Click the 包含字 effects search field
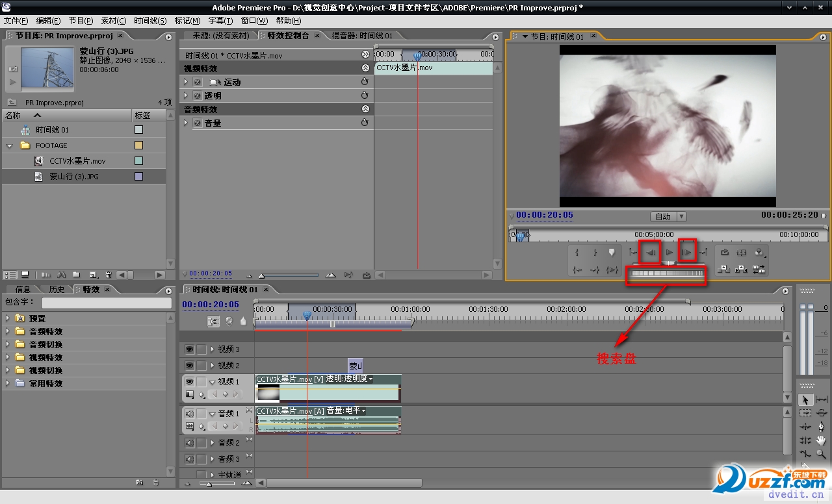The image size is (832, 504). 107,303
